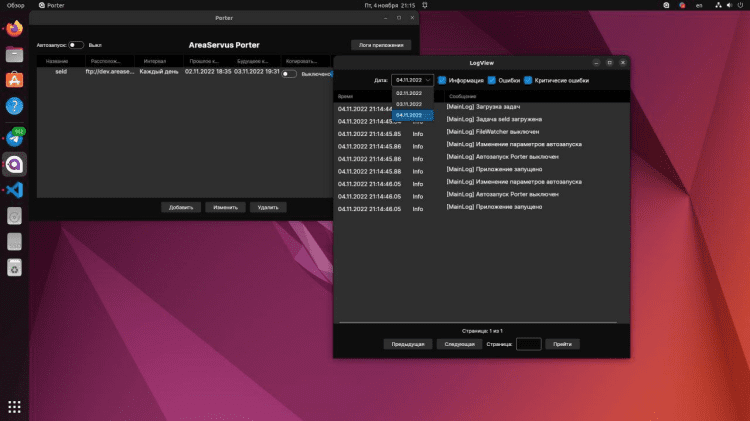Open the Files manager in the dock
This screenshot has width=750, height=421.
click(x=14, y=55)
